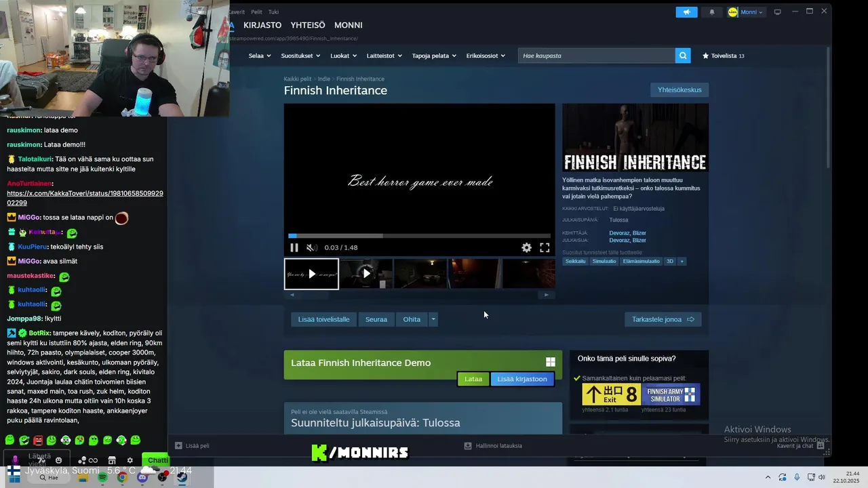Open the Exit 8 game capsule
868x488 pixels.
click(x=610, y=394)
